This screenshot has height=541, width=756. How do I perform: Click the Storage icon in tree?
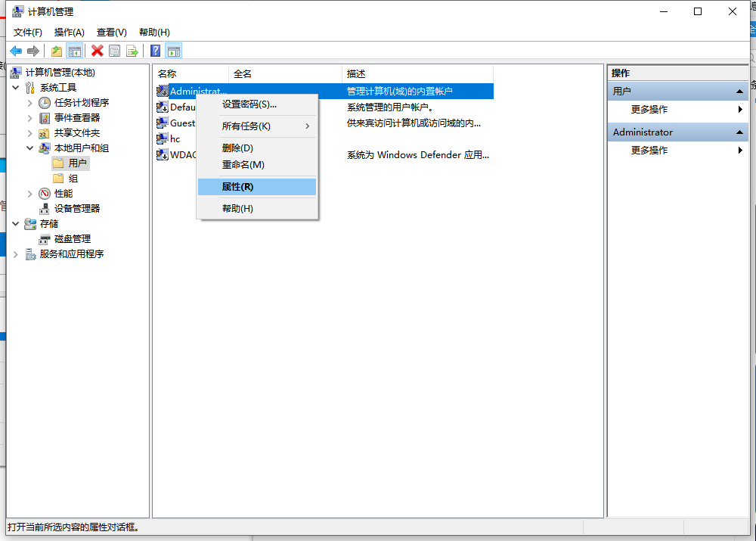(x=30, y=224)
